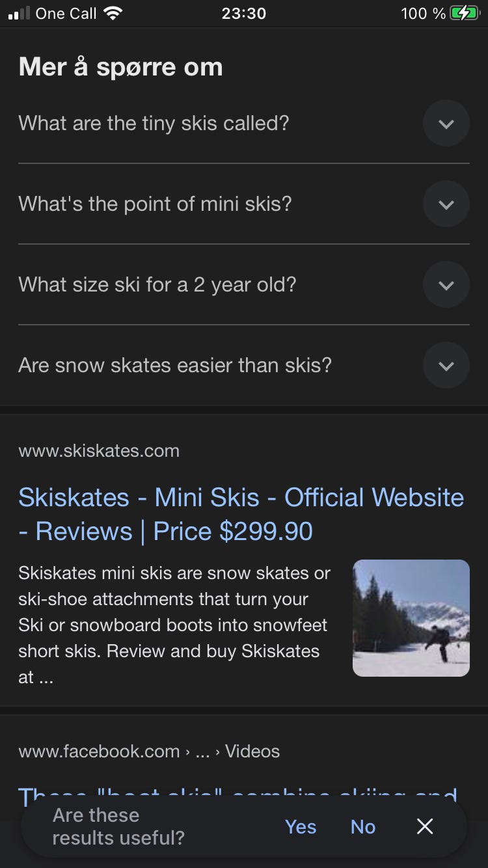488x868 pixels.
Task: Open the skier thumbnail image
Action: point(411,618)
